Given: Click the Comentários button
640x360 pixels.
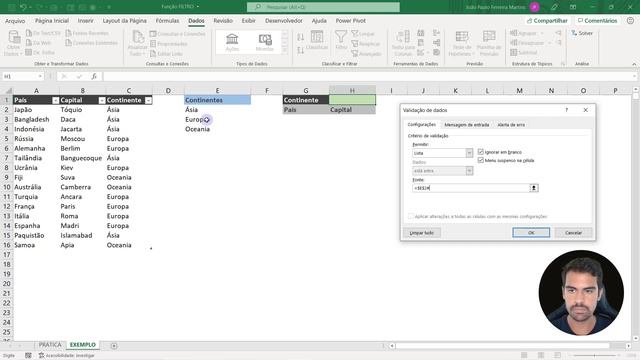Looking at the screenshot, I should 598,21.
